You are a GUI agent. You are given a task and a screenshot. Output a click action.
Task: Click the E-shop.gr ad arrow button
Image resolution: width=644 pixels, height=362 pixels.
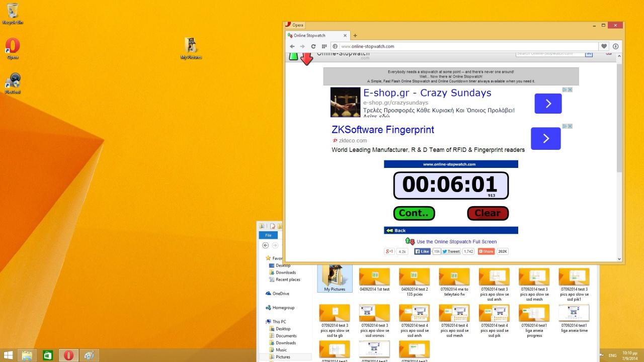(x=548, y=104)
